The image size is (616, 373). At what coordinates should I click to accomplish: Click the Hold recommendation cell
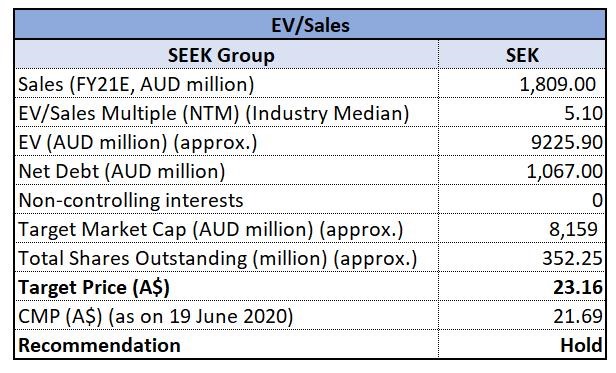(522, 345)
